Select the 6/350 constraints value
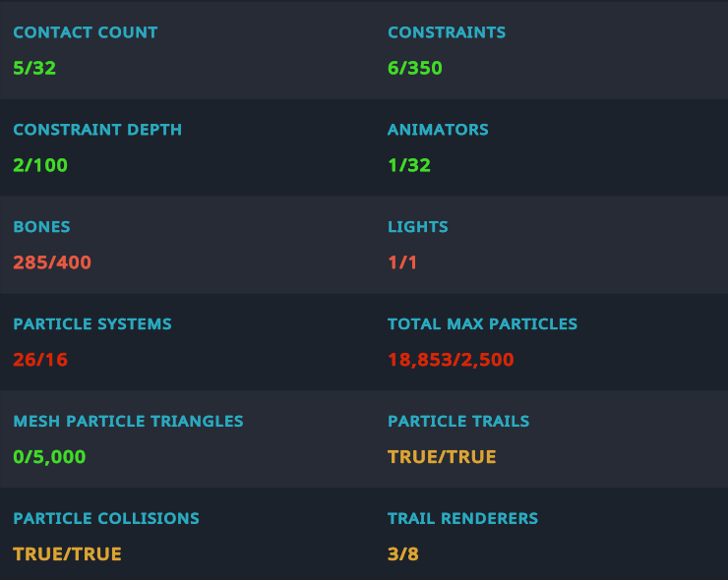The image size is (728, 580). [x=414, y=69]
